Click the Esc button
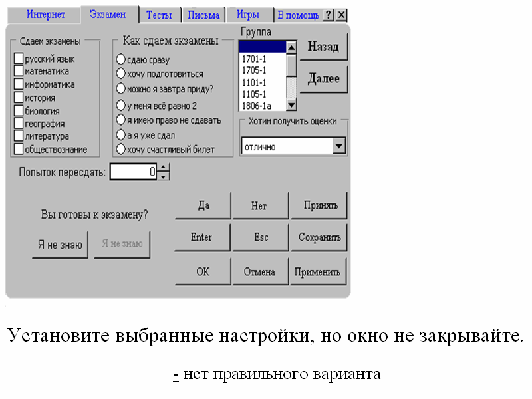Viewport: 532px width, 399px height. [261, 237]
